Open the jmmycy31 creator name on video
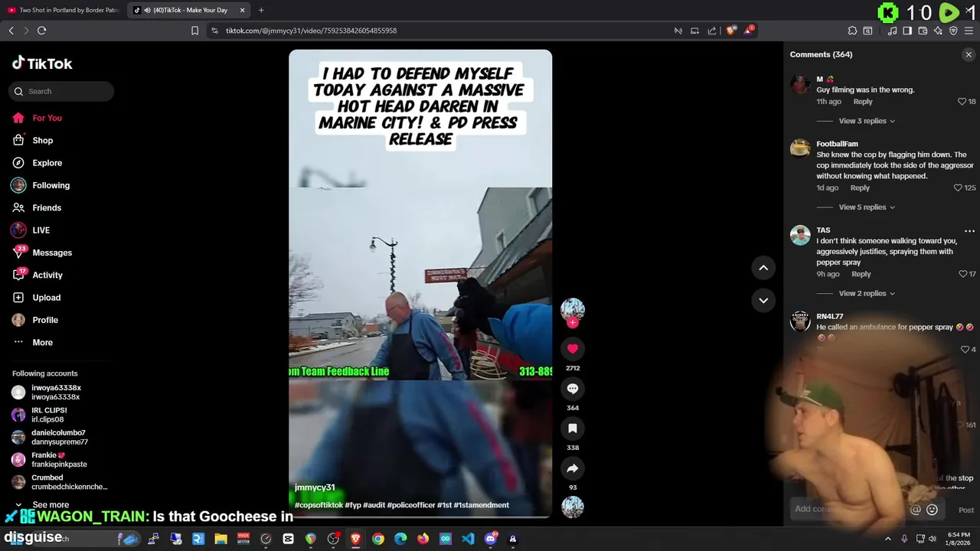The width and height of the screenshot is (980, 551). pos(315,487)
